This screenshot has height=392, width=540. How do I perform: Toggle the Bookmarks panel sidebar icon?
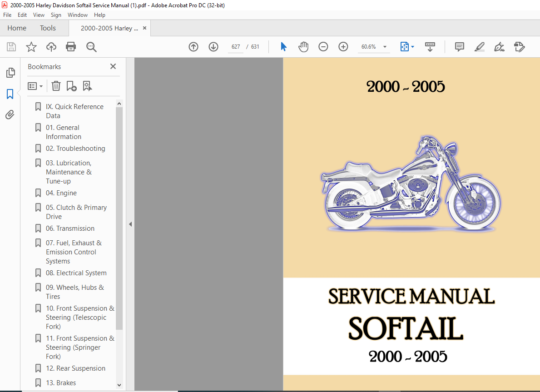pos(10,94)
